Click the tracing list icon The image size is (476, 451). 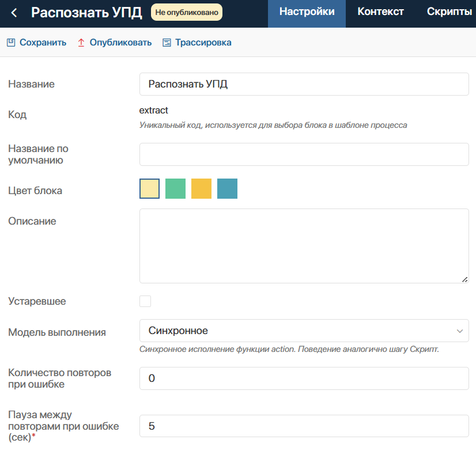[167, 43]
